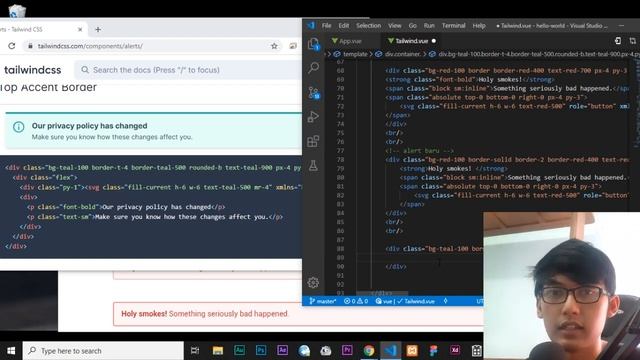Click the site padlock icon in address bar
This screenshot has width=640, height=360.
coord(31,46)
